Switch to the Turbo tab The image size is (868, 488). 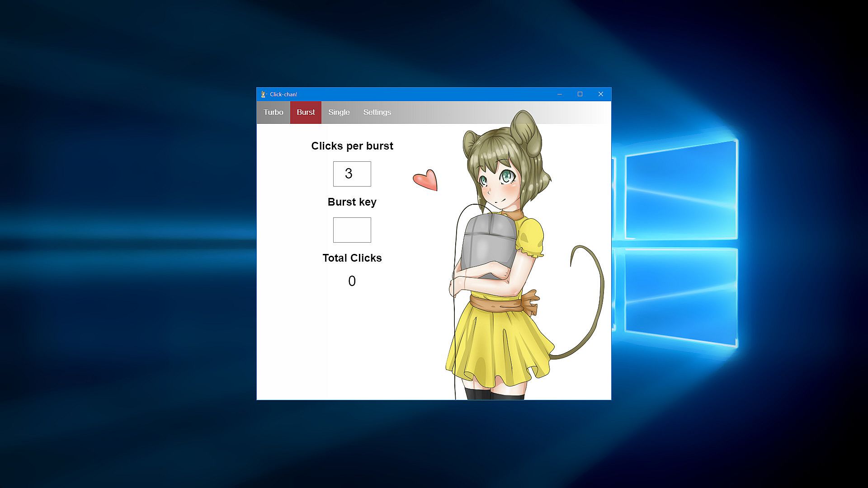pyautogui.click(x=273, y=113)
